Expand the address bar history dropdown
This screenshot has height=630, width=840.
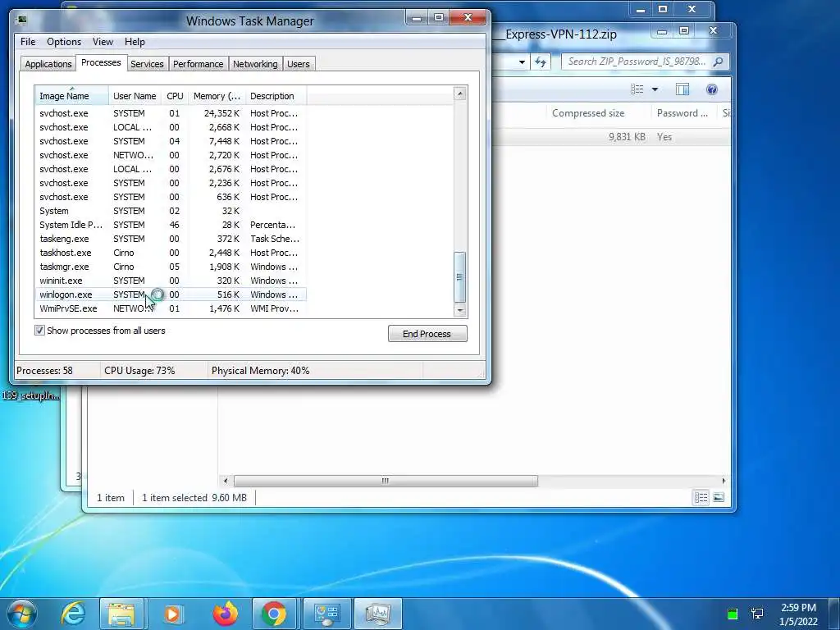(522, 62)
